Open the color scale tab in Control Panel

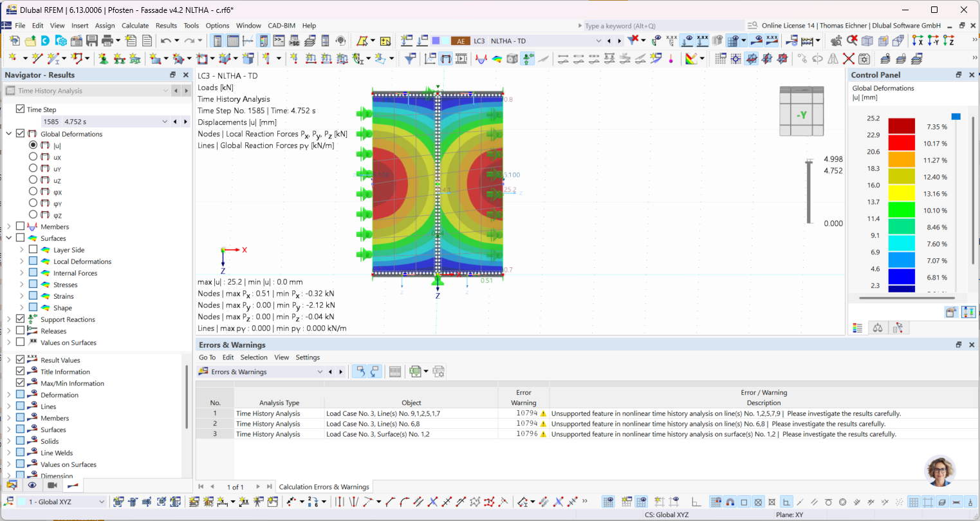click(x=857, y=328)
